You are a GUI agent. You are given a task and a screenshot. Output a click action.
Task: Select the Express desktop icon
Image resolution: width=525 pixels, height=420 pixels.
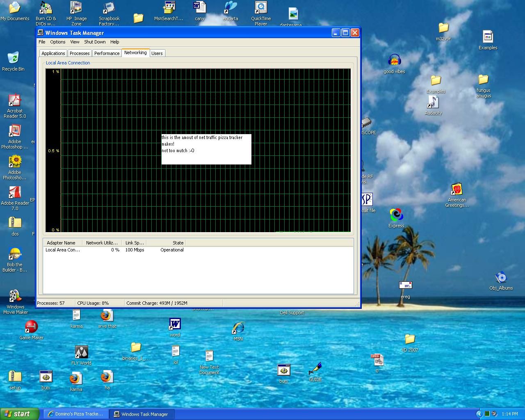[x=396, y=218]
